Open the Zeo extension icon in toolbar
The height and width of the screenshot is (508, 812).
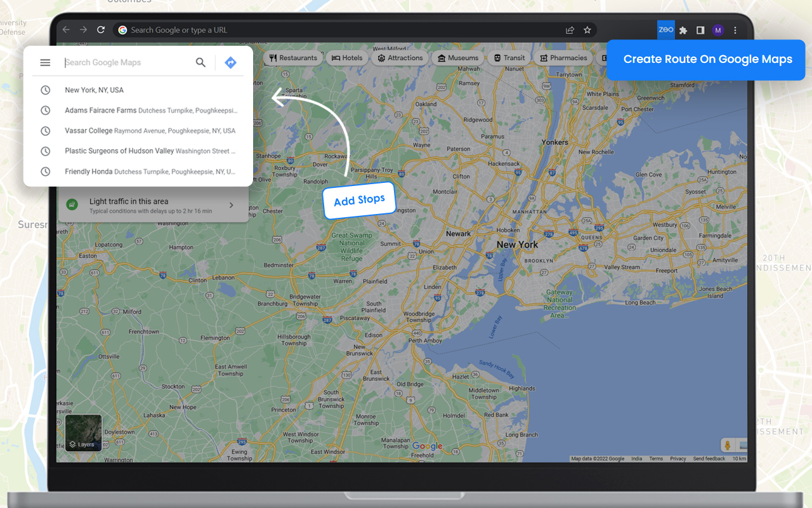pyautogui.click(x=665, y=30)
